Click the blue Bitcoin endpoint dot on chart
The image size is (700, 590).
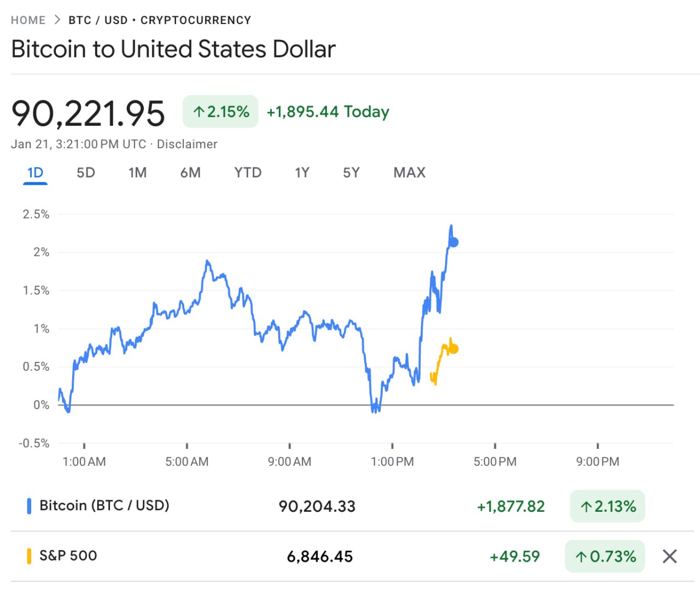click(x=453, y=242)
